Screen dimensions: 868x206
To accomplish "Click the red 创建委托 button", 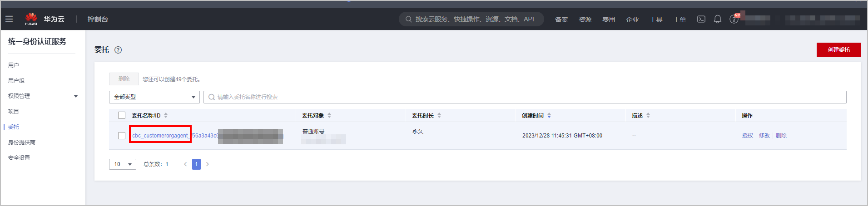I will 838,50.
